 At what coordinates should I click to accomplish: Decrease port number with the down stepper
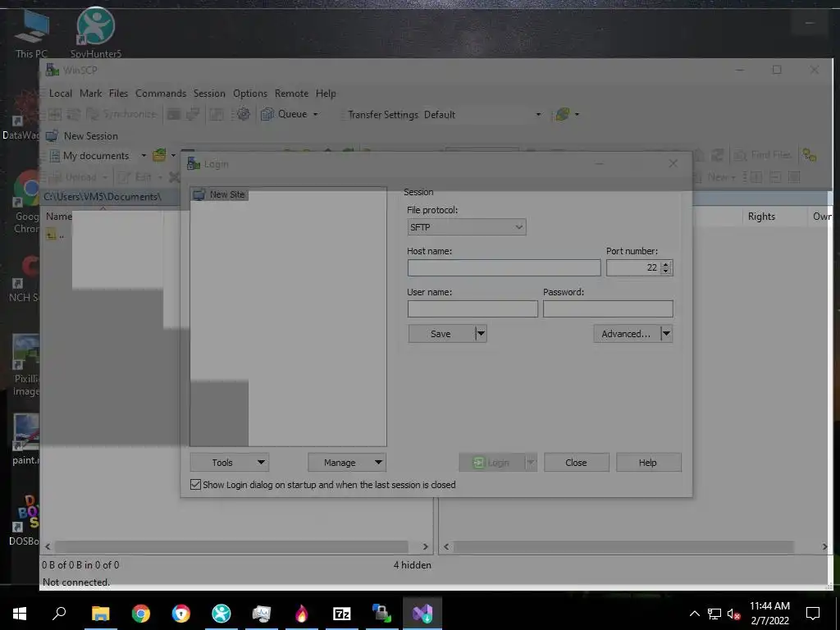(666, 272)
